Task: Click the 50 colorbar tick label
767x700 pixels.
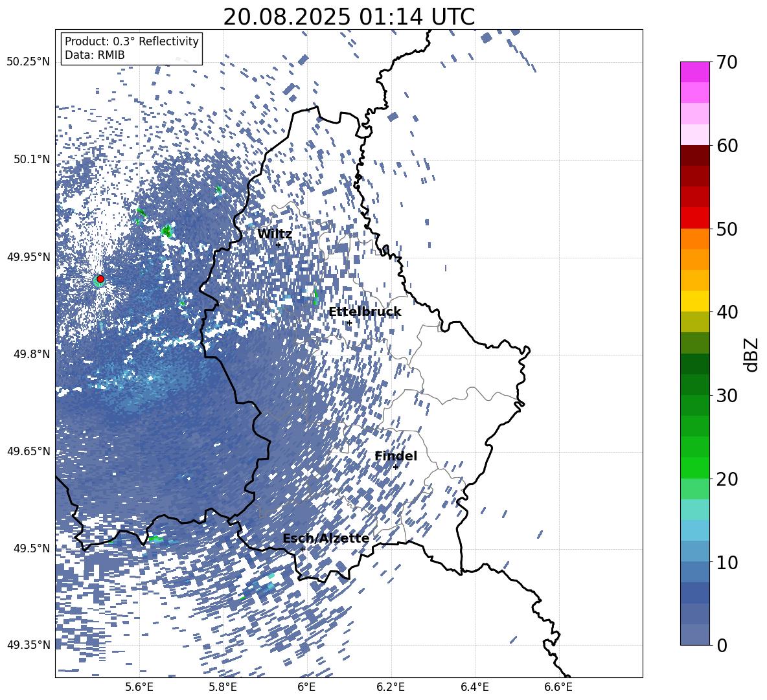Action: click(x=727, y=229)
